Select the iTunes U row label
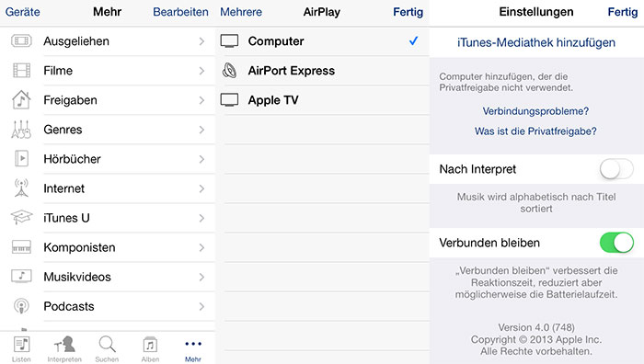644x364 pixels. tap(66, 218)
